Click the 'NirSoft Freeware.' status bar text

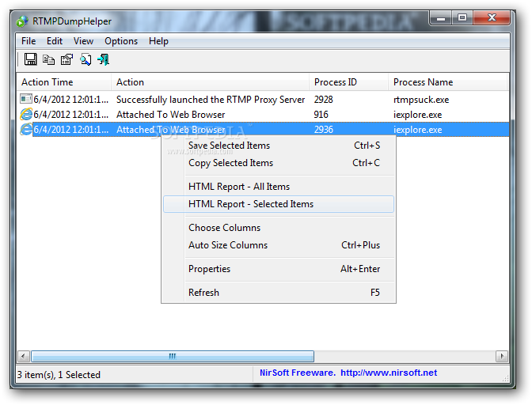298,373
